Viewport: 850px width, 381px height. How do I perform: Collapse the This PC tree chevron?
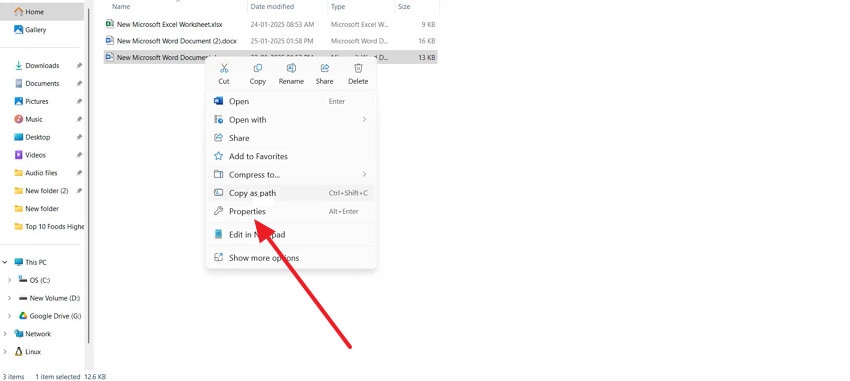pos(5,262)
